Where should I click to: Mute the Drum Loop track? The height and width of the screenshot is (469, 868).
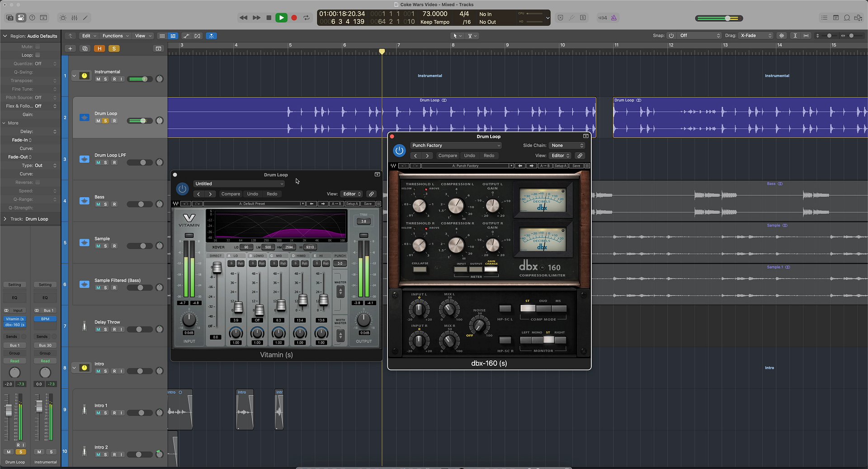point(98,121)
